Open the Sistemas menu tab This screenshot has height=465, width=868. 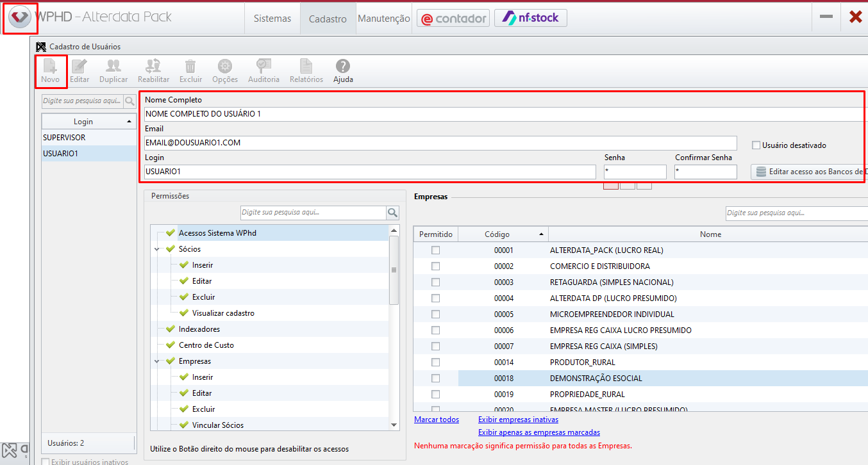tap(272, 19)
